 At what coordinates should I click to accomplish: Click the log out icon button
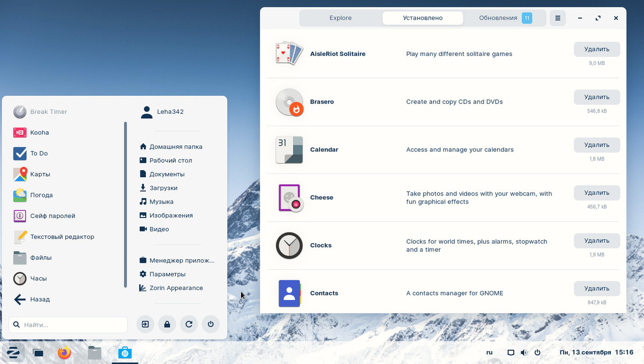click(145, 324)
